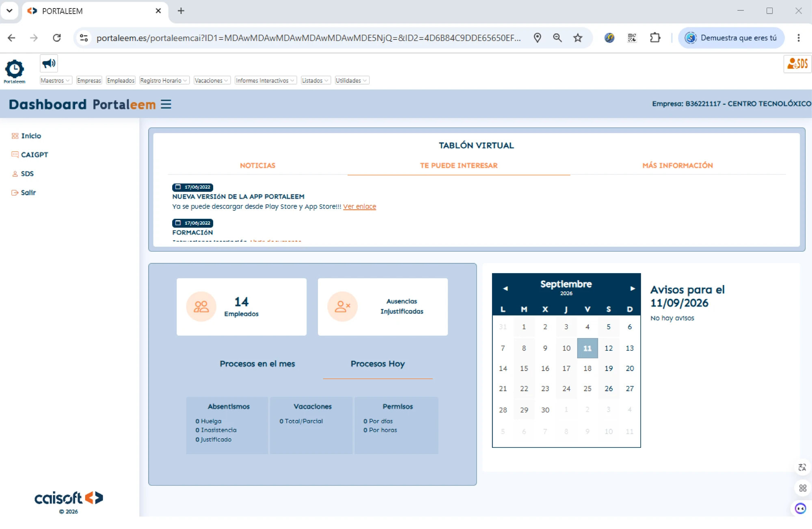Screen dimensions: 812x529
Task: Switch to MÁS INFORMACIÓN tab
Action: [678, 165]
